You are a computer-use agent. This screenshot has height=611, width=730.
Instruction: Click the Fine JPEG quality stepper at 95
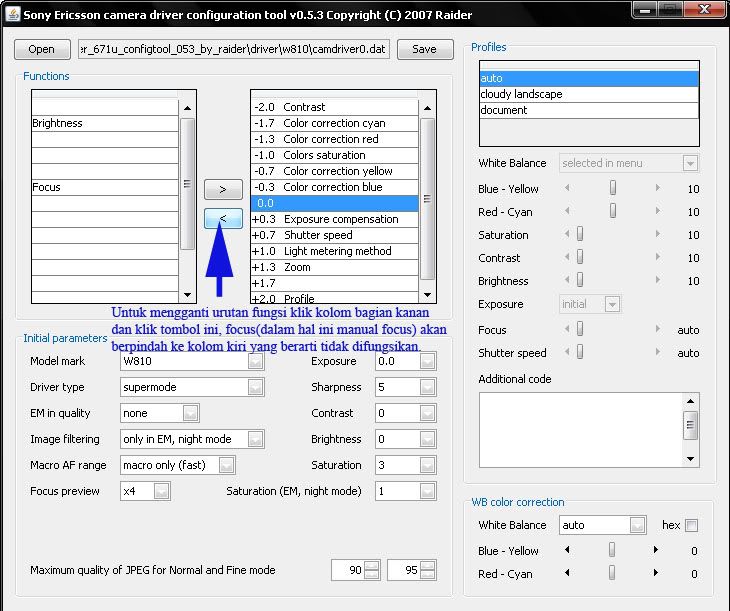tap(427, 570)
